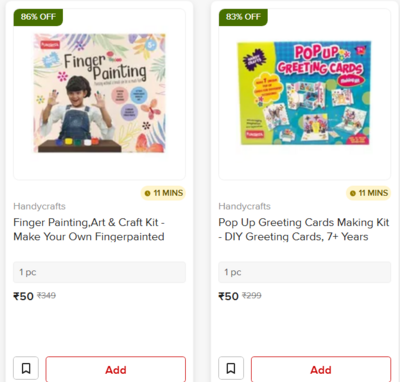Open Handycrafts brand above Finger Painting
The image size is (400, 382).
39,206
